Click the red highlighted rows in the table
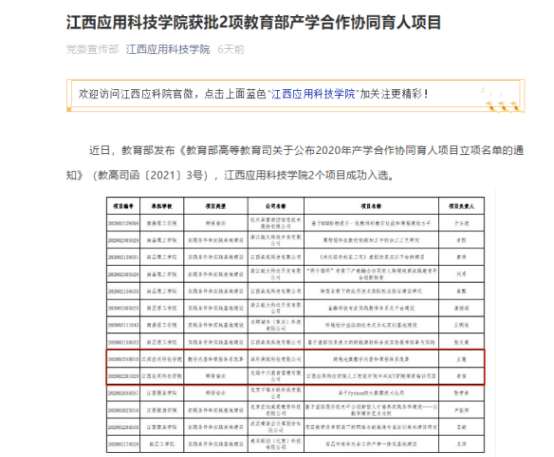The width and height of the screenshot is (554, 457). [295, 367]
